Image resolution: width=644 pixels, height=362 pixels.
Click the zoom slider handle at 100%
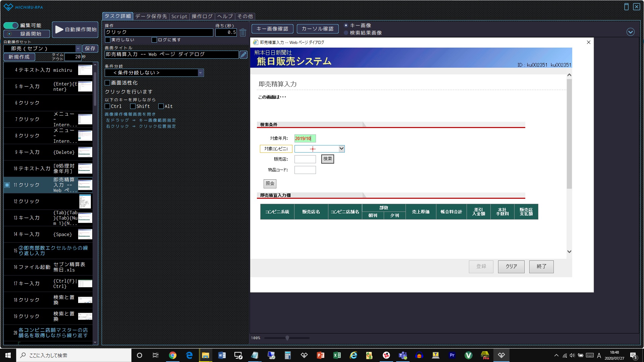(x=287, y=338)
